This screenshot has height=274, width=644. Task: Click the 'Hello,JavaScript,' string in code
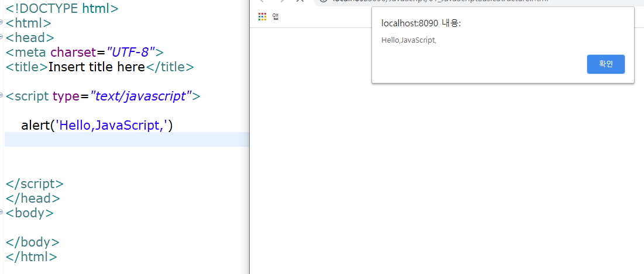click(x=111, y=126)
